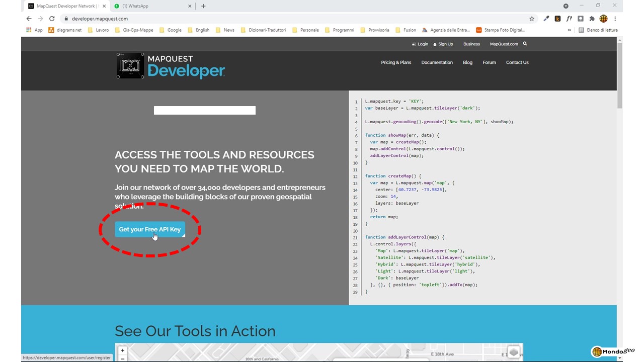Open the Personale bookmarks folder
This screenshot has width=644, height=362.
[x=305, y=30]
